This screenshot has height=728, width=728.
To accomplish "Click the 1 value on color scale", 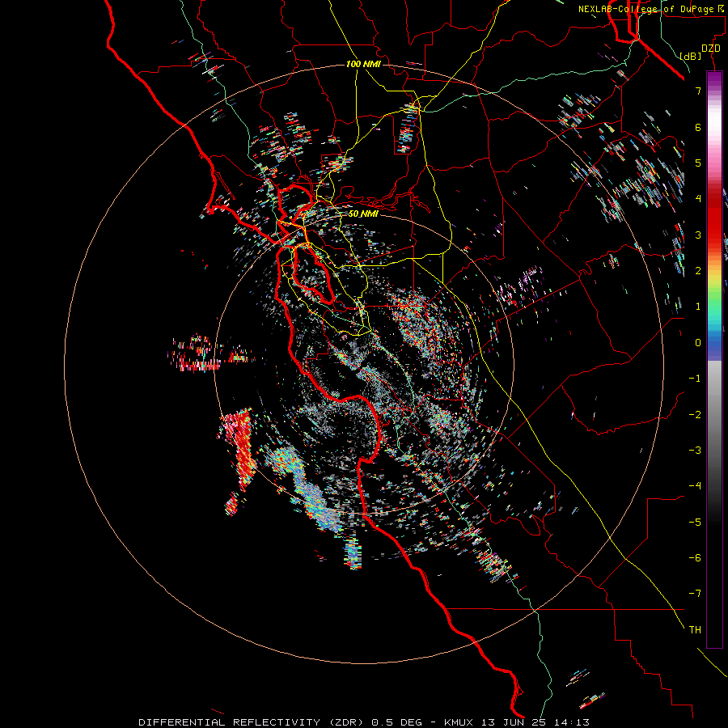I will click(x=698, y=307).
